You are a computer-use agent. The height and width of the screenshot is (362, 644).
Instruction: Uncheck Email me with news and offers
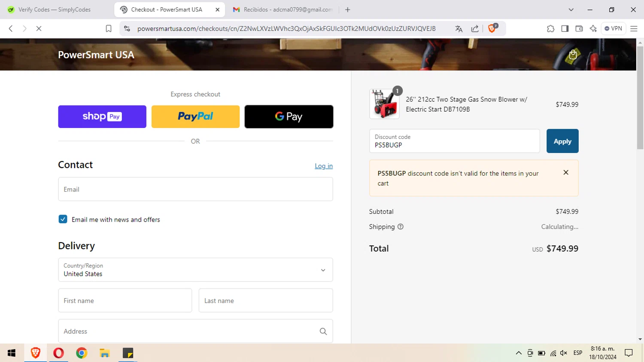[63, 219]
